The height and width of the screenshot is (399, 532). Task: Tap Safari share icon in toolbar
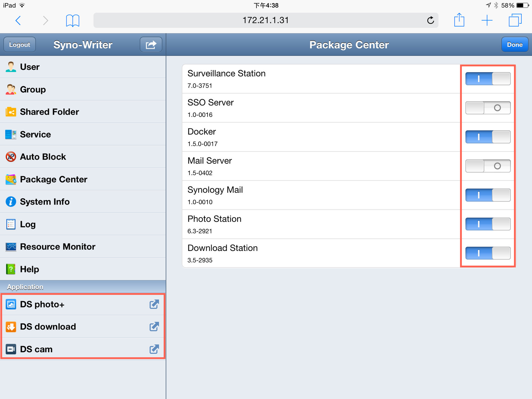pos(459,20)
